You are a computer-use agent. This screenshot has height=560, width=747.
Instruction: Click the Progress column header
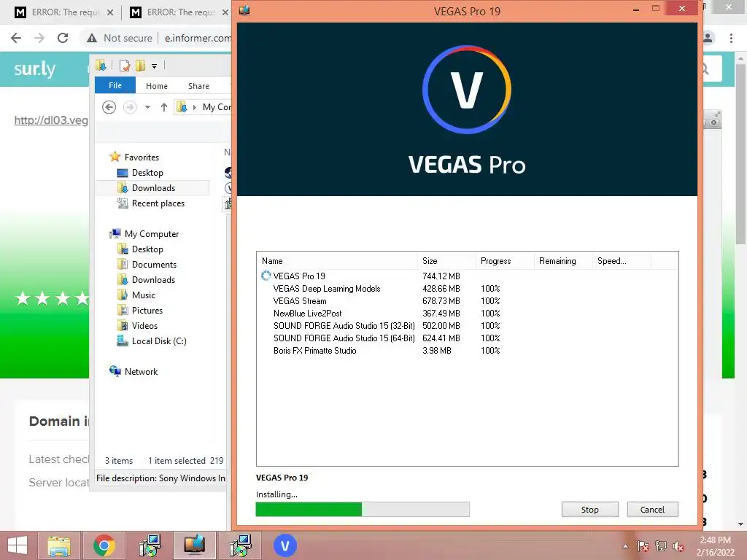[505, 261]
